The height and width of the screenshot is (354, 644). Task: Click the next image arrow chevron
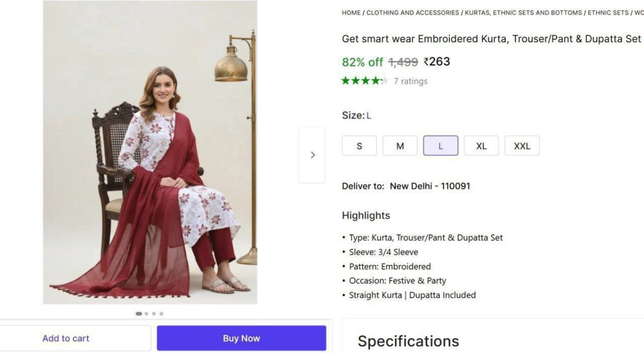(x=312, y=155)
